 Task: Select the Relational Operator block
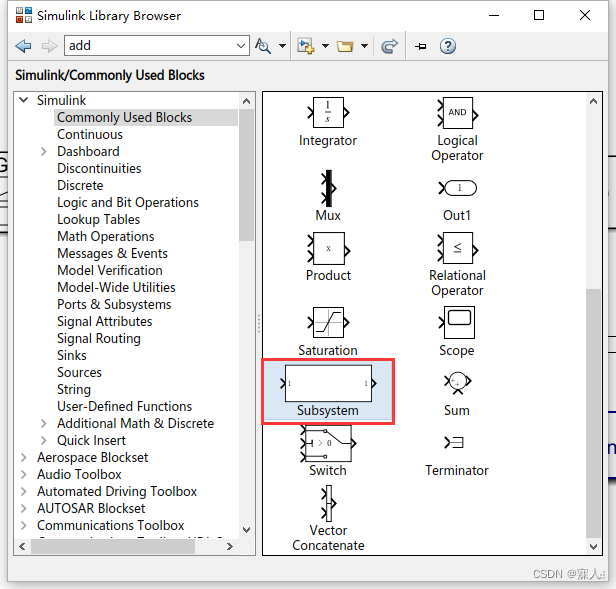(457, 248)
